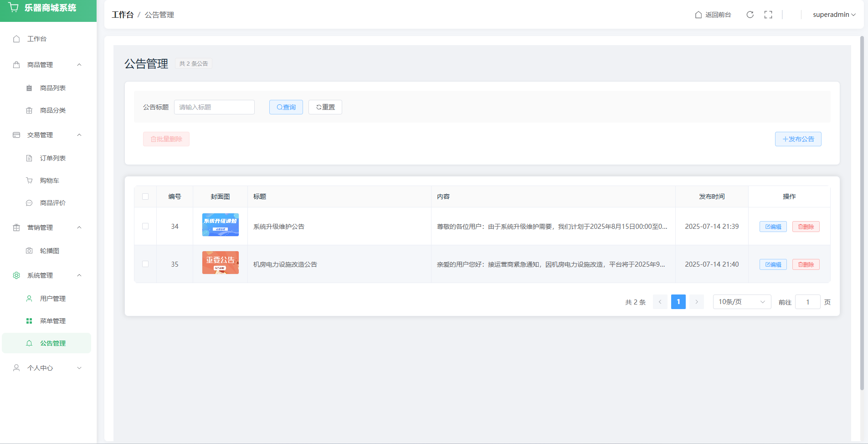Click the chat bubble icon for 商品评价
This screenshot has height=444, width=868.
click(x=29, y=203)
